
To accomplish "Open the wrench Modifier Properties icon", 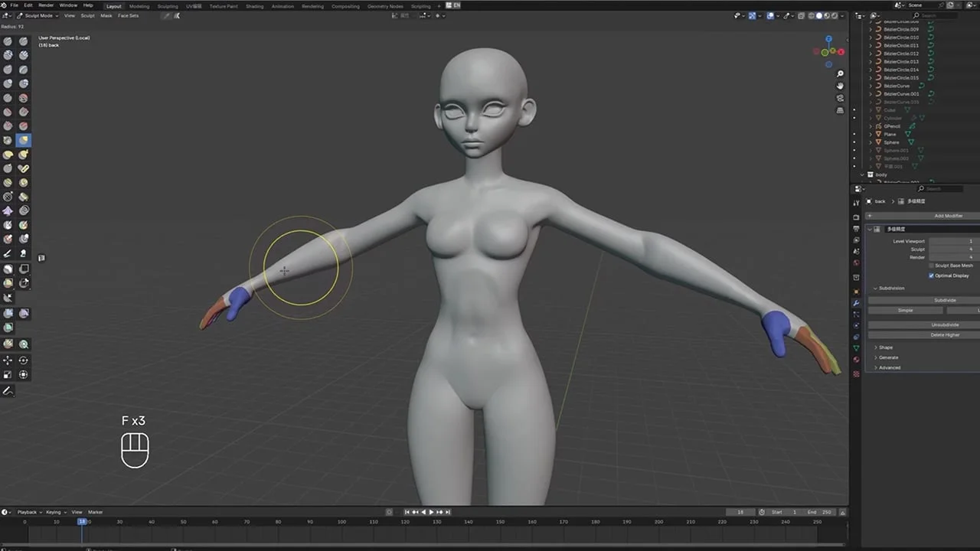I will pyautogui.click(x=854, y=304).
